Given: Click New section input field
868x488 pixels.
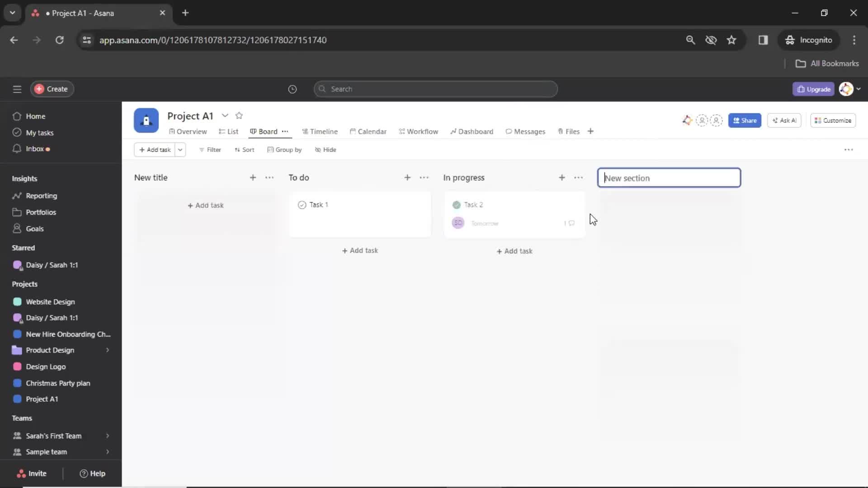Looking at the screenshot, I should pos(669,178).
